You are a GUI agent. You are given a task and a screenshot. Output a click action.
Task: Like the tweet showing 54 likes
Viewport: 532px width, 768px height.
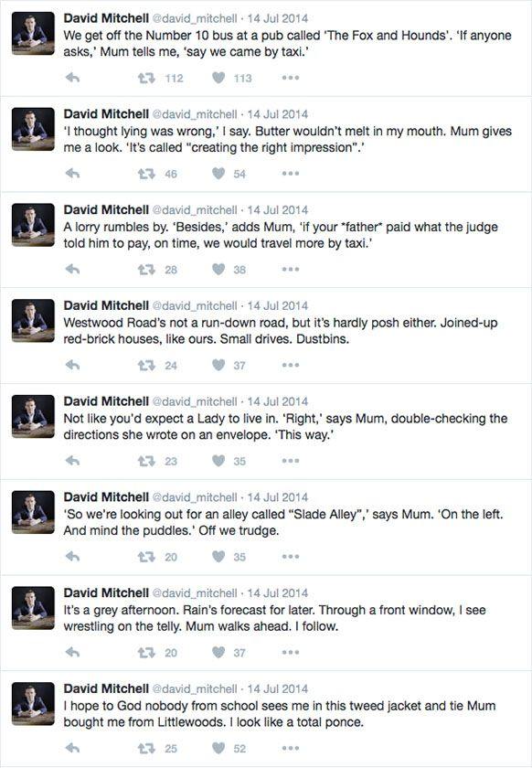pos(218,174)
